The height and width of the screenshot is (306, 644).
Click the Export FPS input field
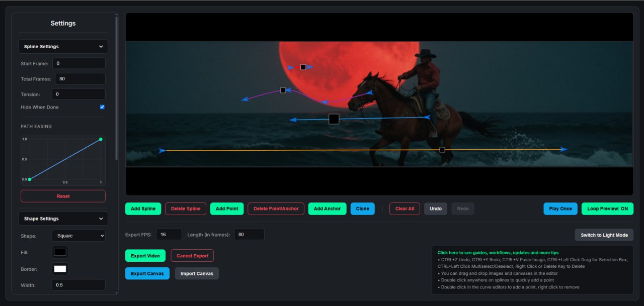[x=169, y=235]
